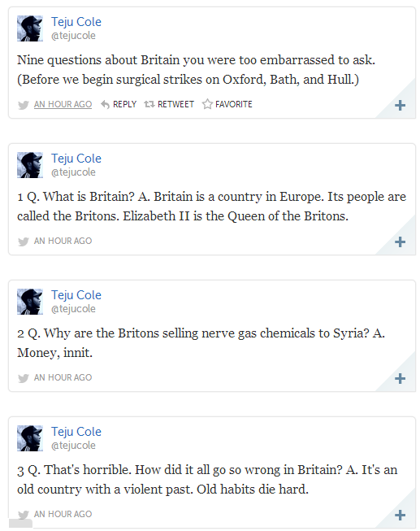The width and height of the screenshot is (420, 531).
Task: Click the Twitter bird icon on tweet 3 Q
Action: [x=24, y=515]
